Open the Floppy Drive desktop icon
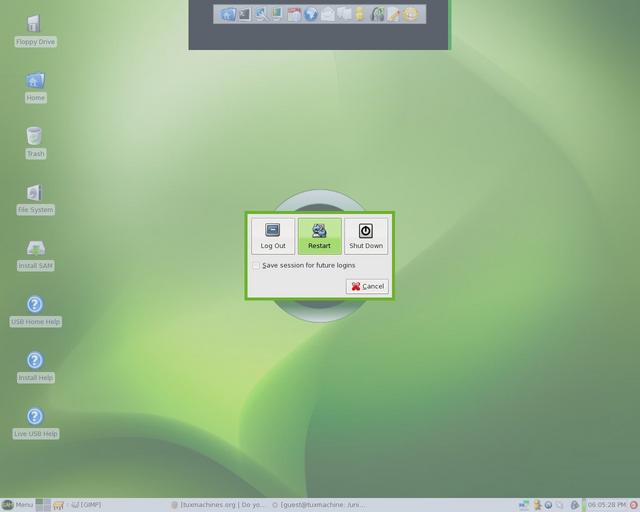This screenshot has height=512, width=640. (35, 31)
